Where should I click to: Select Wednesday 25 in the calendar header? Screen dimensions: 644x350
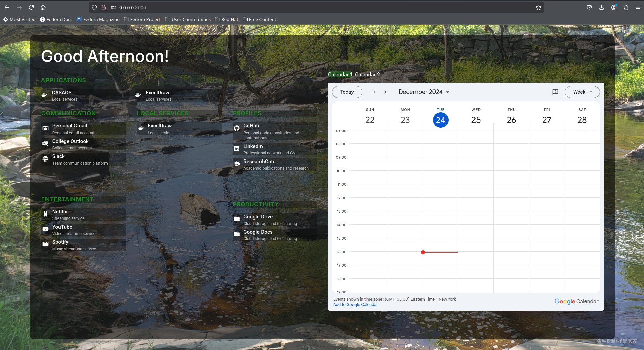476,120
